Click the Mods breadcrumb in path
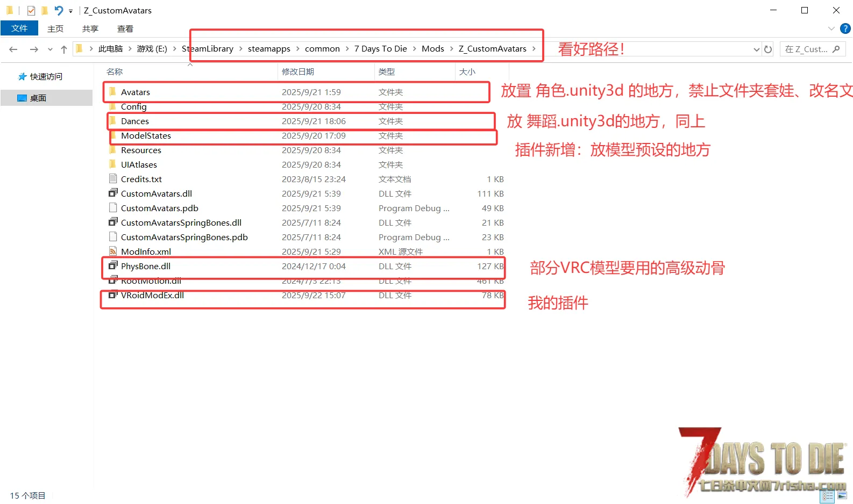Image resolution: width=853 pixels, height=504 pixels. [432, 49]
